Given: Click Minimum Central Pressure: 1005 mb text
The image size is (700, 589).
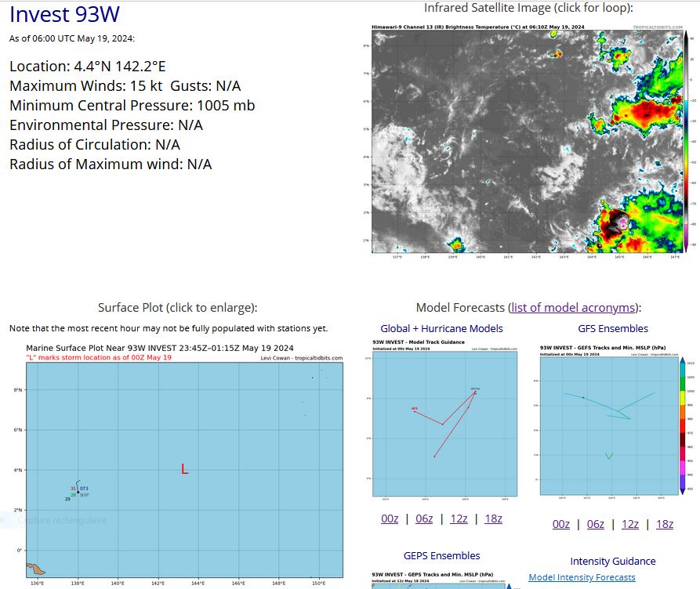Looking at the screenshot, I should tap(132, 106).
